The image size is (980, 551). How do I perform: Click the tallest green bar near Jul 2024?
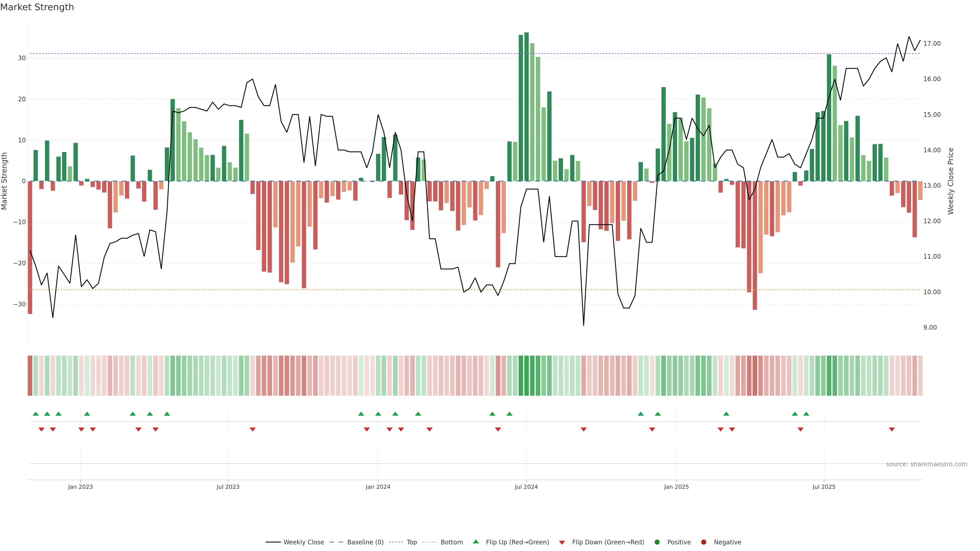[x=526, y=106]
